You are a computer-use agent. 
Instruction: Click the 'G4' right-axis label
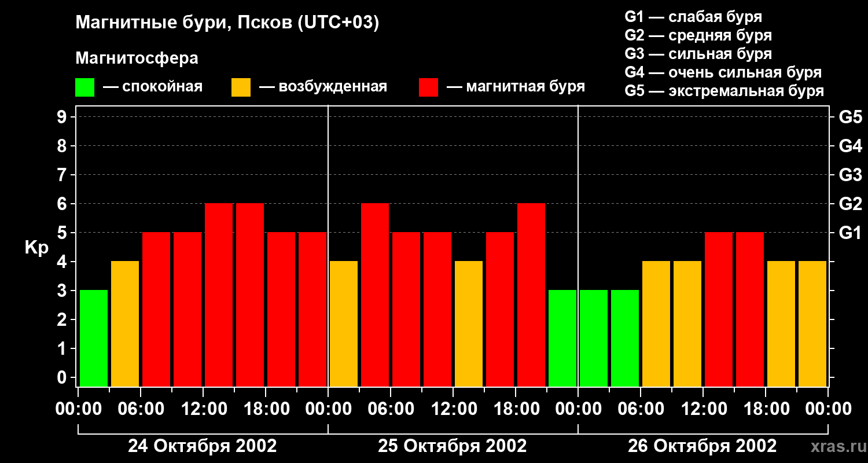[850, 146]
